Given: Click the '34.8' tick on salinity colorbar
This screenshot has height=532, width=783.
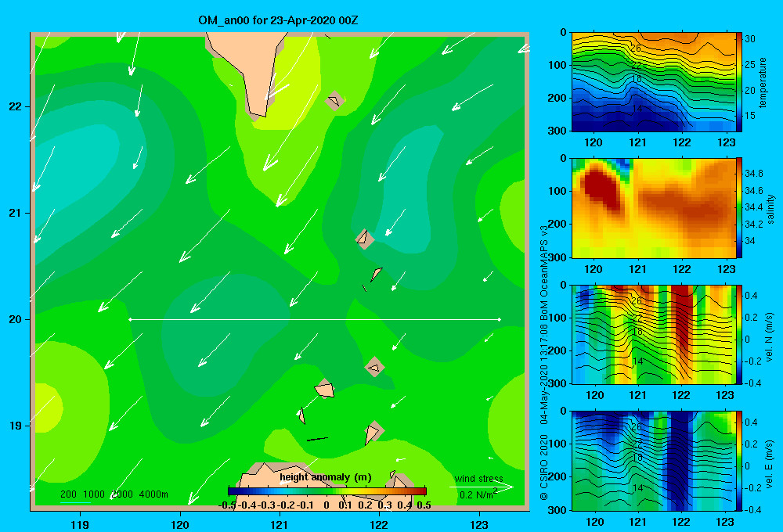Looking at the screenshot, I should tap(753, 173).
